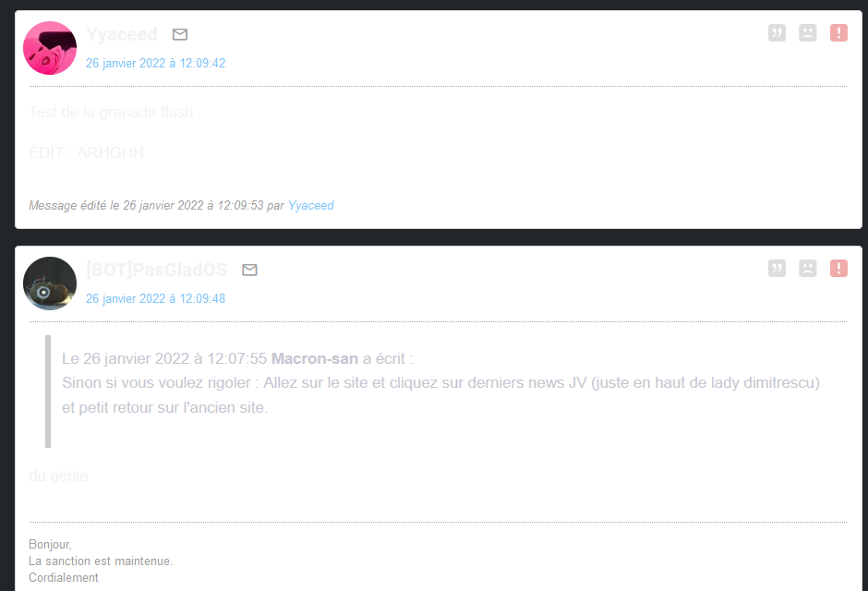Message [BOT]PasGladOS via the envelope icon
The width and height of the screenshot is (868, 591).
pyautogui.click(x=249, y=270)
